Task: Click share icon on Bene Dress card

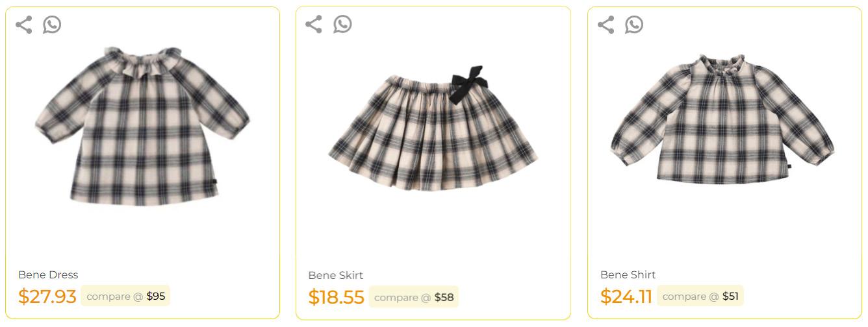Action: pos(24,25)
